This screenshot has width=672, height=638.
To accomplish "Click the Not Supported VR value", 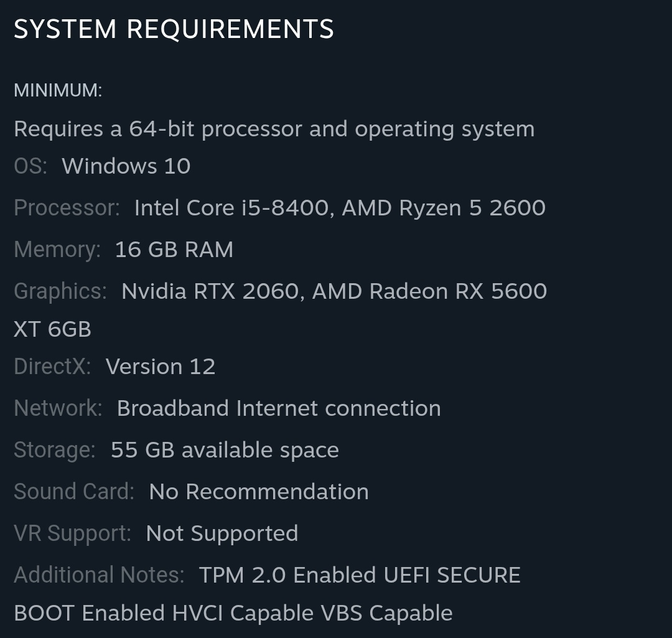I will click(222, 533).
